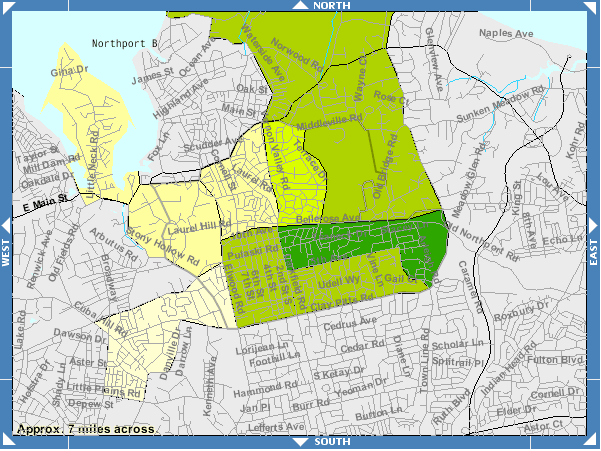The image size is (601, 451).
Task: Pan southeast using the bottom-right corner square
Action: [x=595, y=445]
